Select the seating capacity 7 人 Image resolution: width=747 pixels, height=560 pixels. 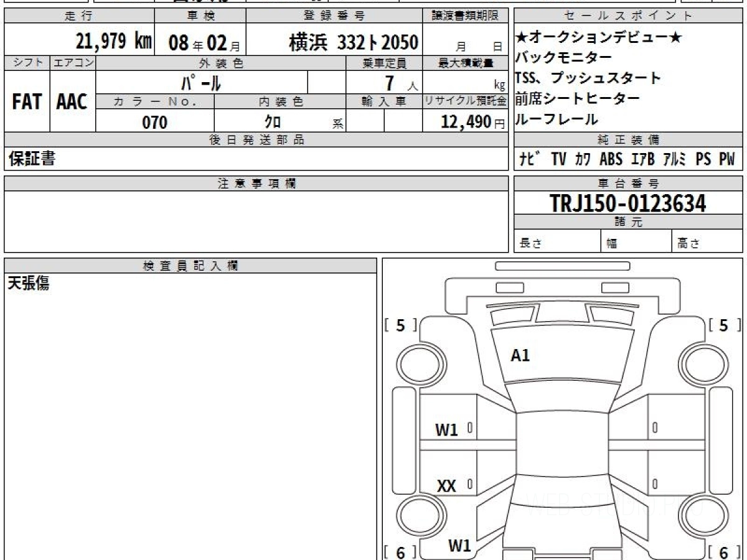coord(400,83)
